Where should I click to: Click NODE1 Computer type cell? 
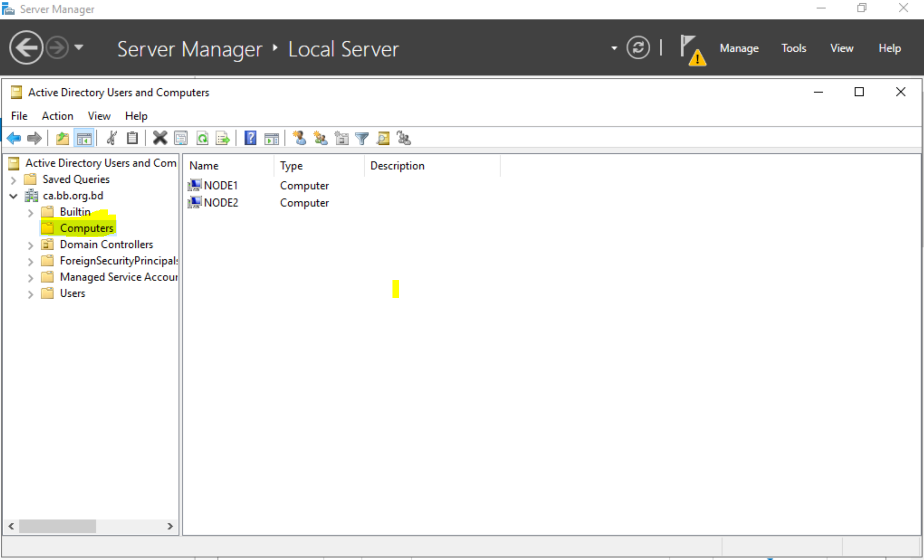tap(304, 186)
